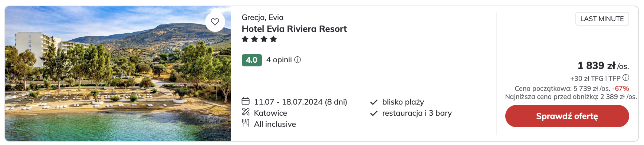Open the 4 opinii reviews link
Screen dimensions: 644x145
(x=279, y=60)
